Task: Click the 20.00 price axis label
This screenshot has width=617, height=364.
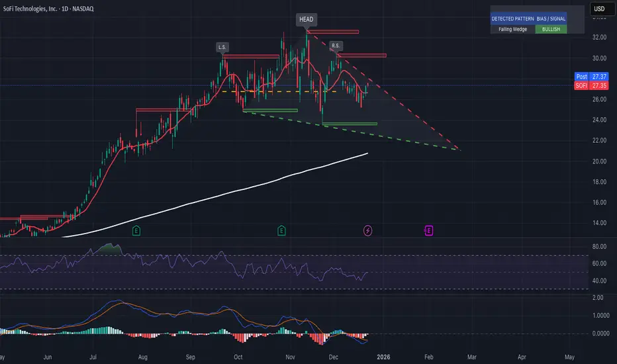Action: [x=599, y=161]
